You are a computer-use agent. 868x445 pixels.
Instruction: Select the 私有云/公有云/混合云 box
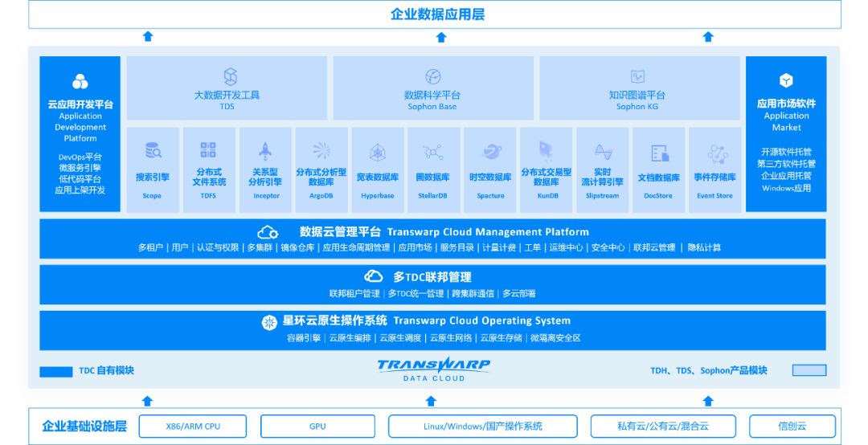(663, 427)
